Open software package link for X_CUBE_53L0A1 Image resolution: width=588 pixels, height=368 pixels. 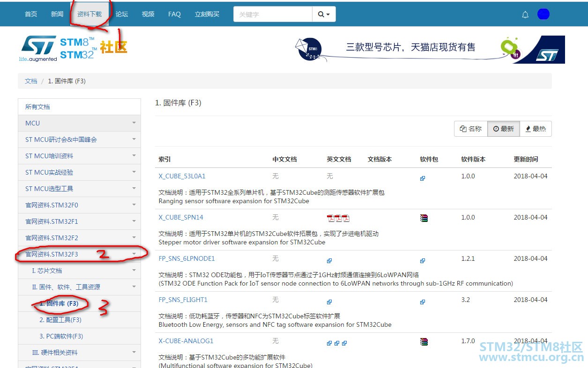tap(423, 178)
